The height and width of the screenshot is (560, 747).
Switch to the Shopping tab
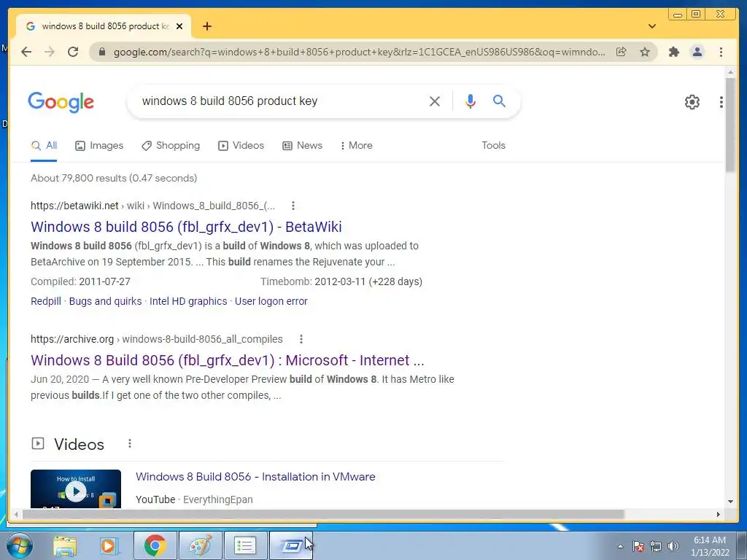pos(171,146)
